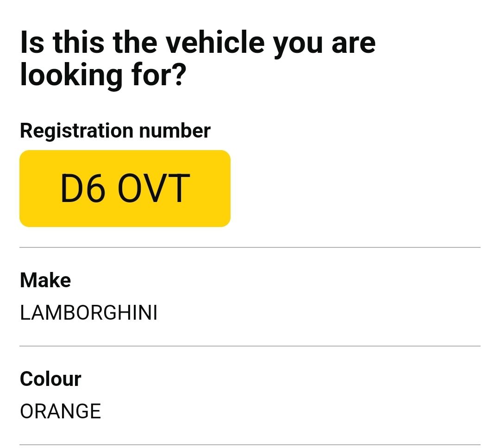Click the yellow D6 OVT registration plate
Image resolution: width=500 pixels, height=448 pixels.
(125, 188)
